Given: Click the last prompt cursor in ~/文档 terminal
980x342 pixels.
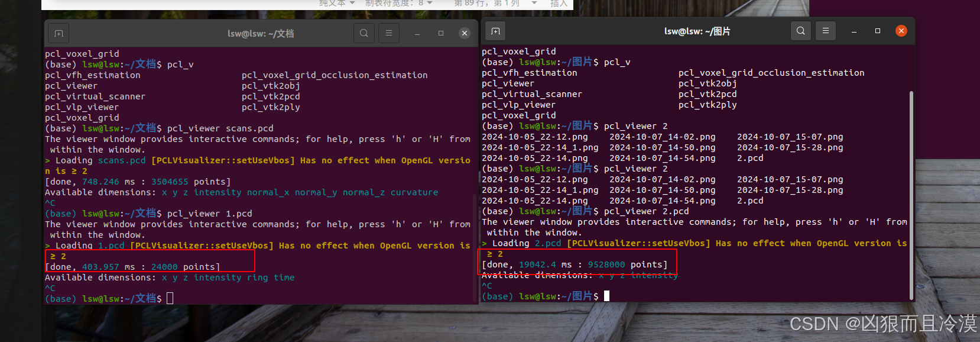Looking at the screenshot, I should coord(170,299).
